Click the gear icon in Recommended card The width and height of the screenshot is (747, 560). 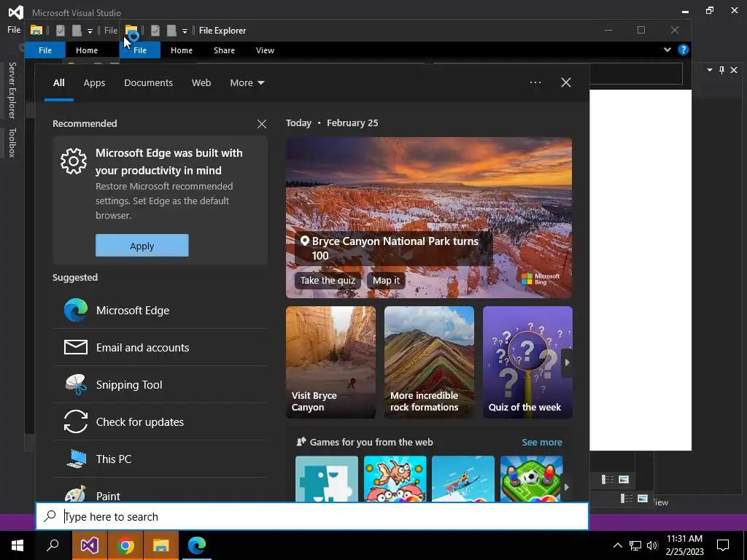click(x=74, y=161)
